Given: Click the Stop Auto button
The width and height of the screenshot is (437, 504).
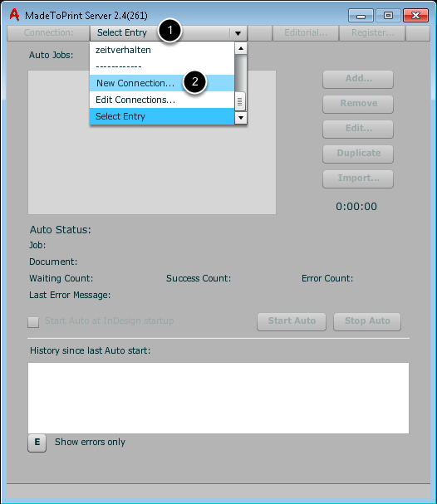Looking at the screenshot, I should tap(367, 321).
